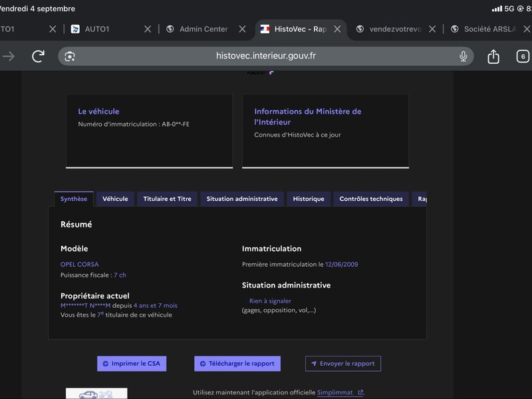532x399 pixels.
Task: Select the Titulaire et Titre tab
Action: [x=168, y=199]
